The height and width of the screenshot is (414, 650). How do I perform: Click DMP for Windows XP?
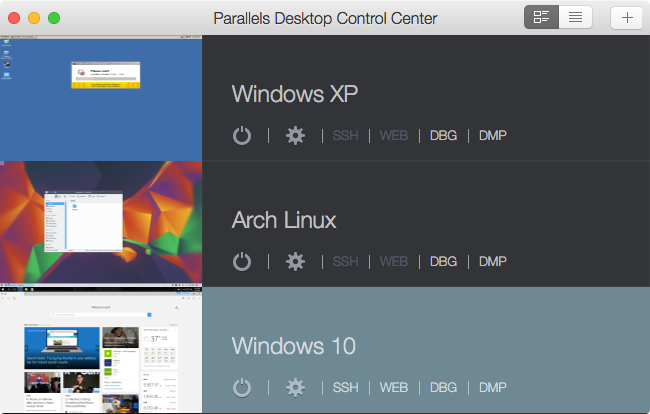click(x=492, y=135)
